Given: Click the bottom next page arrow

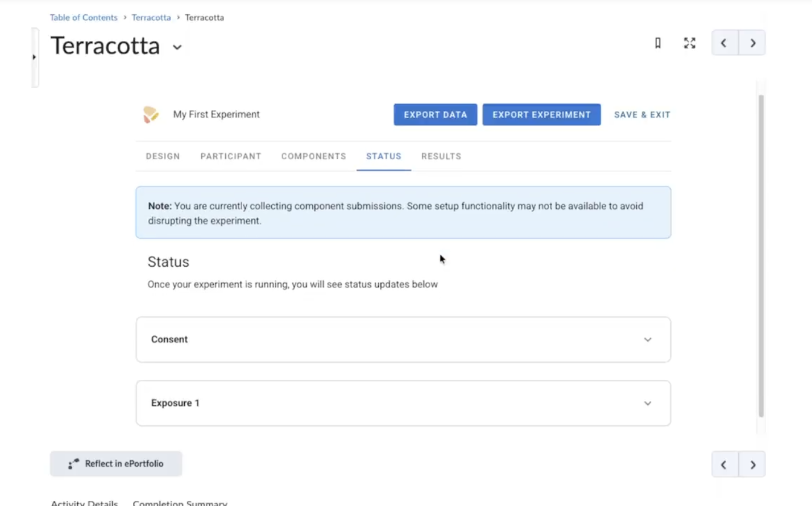Looking at the screenshot, I should [x=752, y=464].
